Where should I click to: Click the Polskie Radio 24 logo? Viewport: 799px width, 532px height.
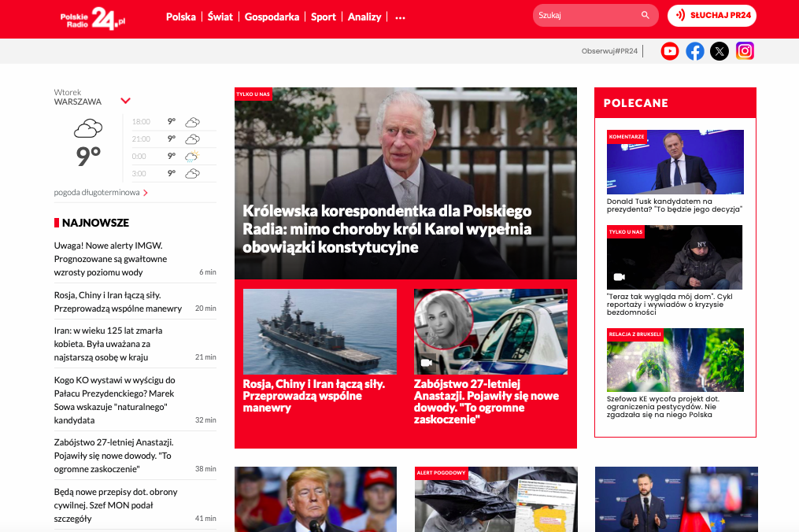[x=93, y=17]
